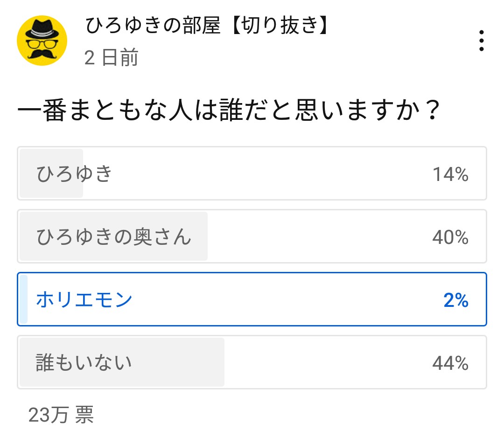504x430 pixels.
Task: Click the 40% result percentage
Action: [x=450, y=237]
